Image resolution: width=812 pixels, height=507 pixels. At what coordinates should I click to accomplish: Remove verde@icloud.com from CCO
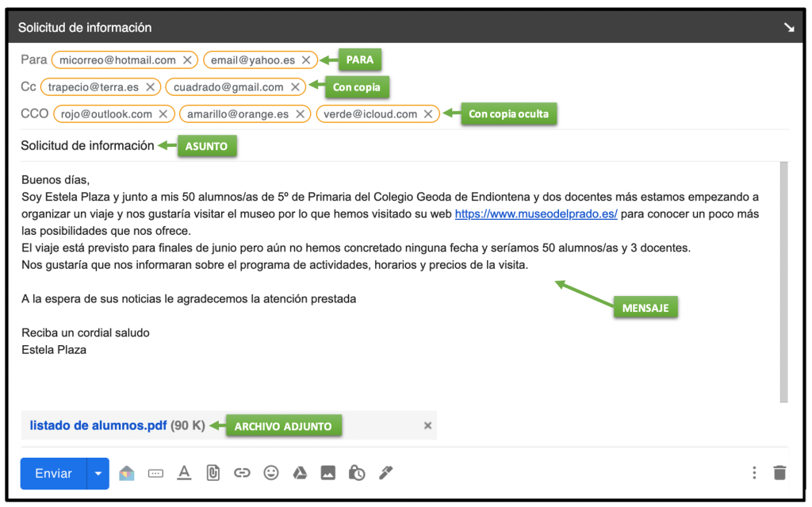[428, 114]
